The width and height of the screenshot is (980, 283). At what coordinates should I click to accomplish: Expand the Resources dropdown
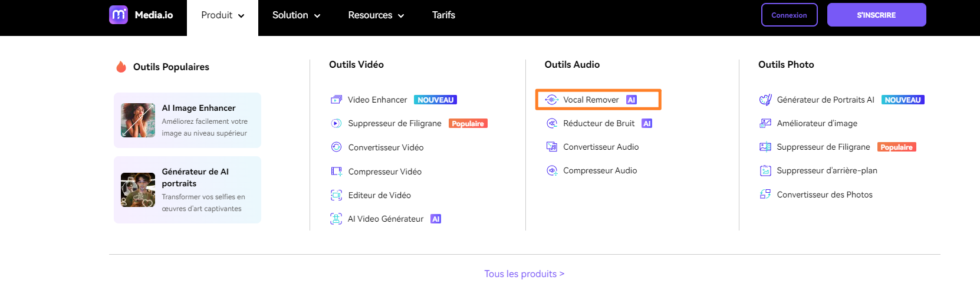(x=376, y=15)
